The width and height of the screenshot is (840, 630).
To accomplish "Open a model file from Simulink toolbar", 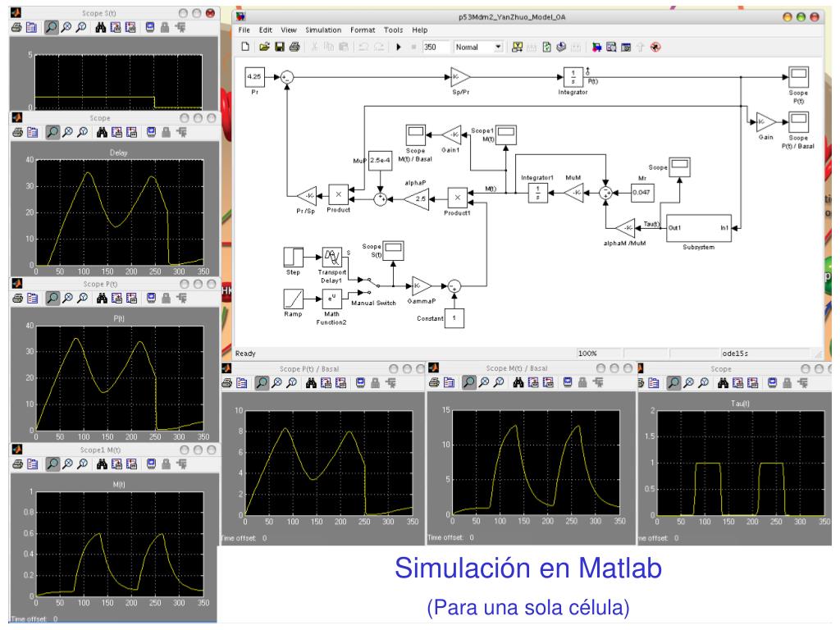I will [x=264, y=47].
